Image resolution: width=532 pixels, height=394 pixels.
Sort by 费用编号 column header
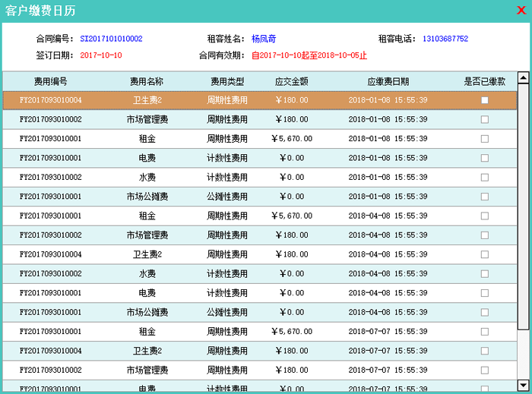coord(50,81)
